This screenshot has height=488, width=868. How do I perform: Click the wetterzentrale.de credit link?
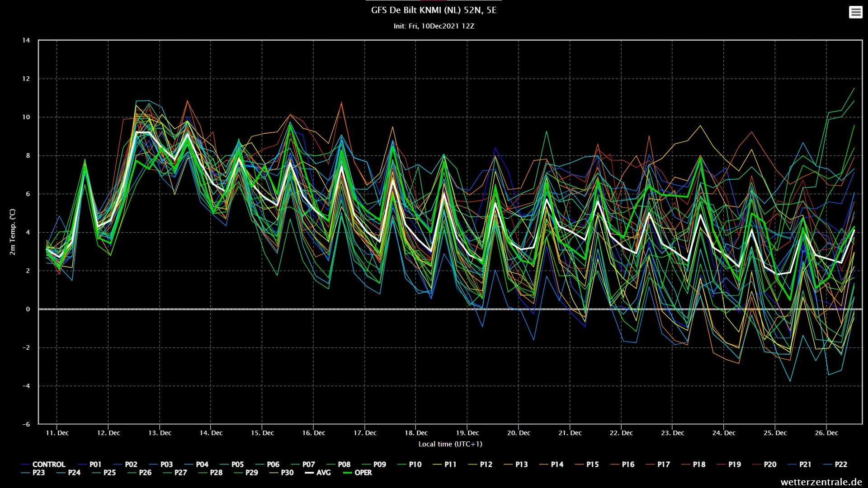point(821,482)
